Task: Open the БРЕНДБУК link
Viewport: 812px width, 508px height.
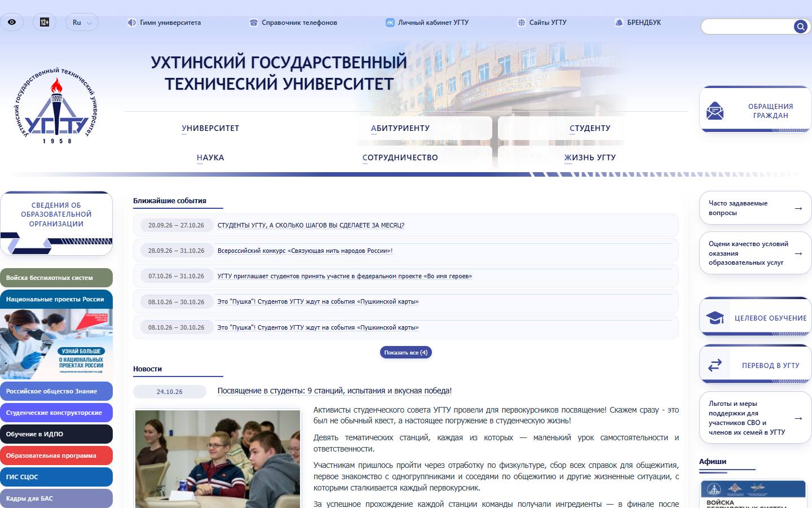Action: (644, 23)
